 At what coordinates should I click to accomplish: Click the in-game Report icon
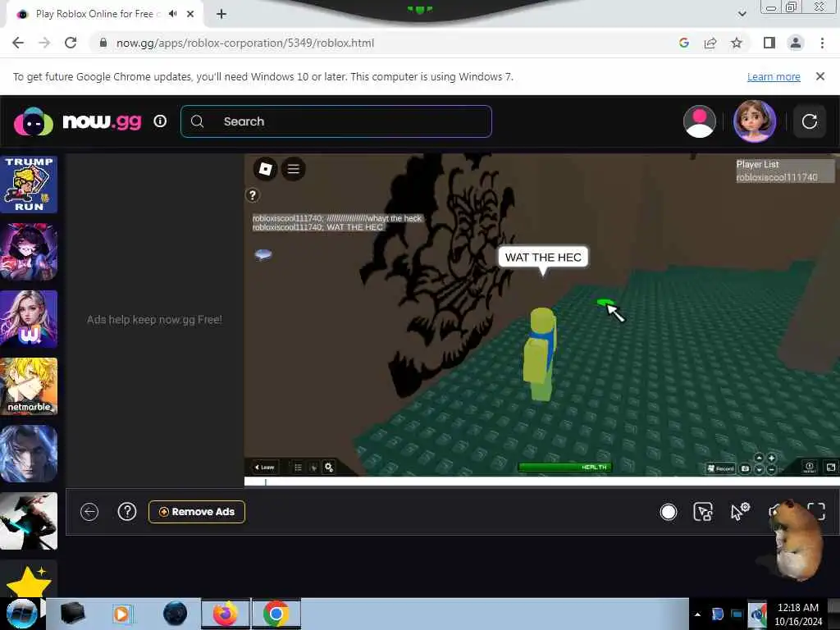810,467
